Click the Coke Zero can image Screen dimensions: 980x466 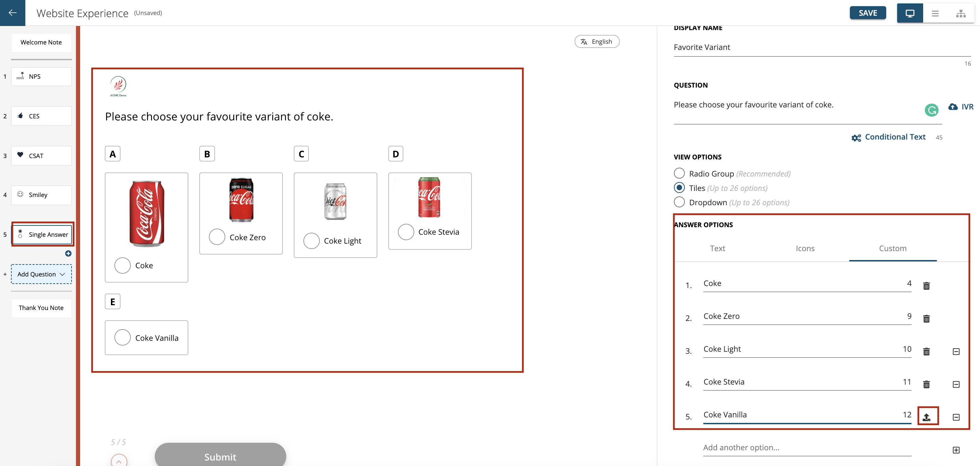241,199
